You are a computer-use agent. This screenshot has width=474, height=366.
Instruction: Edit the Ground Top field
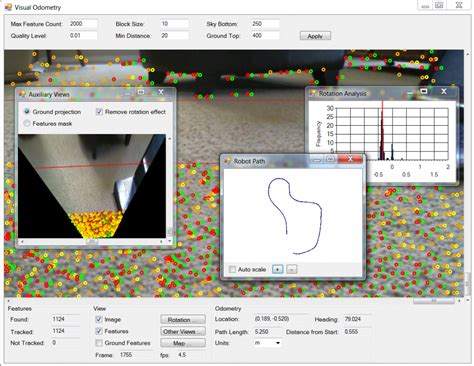click(265, 35)
